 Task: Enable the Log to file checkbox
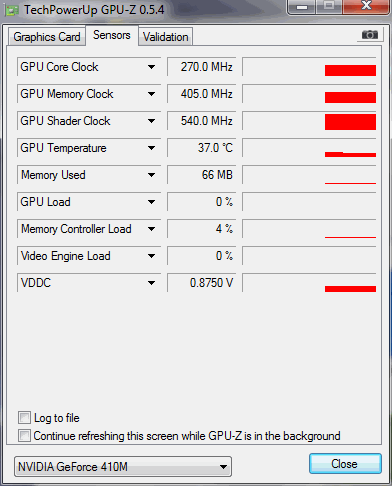pyautogui.click(x=24, y=418)
